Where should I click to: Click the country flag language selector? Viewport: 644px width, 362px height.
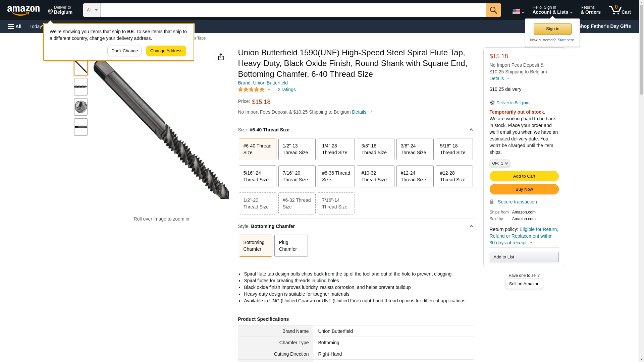click(518, 11)
